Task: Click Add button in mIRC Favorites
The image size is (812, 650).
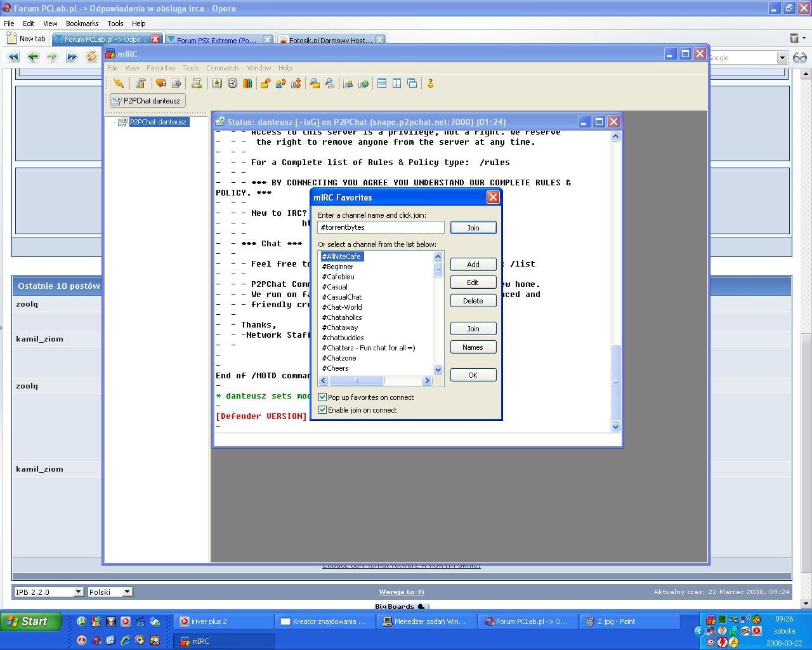Action: [473, 264]
